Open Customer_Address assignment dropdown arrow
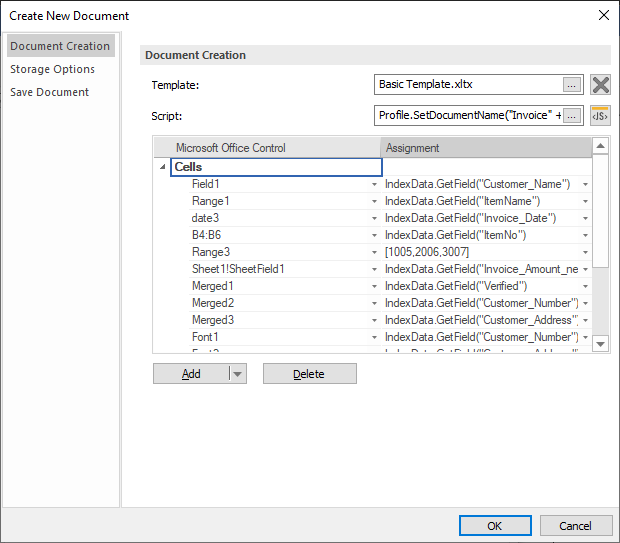 pyautogui.click(x=585, y=320)
